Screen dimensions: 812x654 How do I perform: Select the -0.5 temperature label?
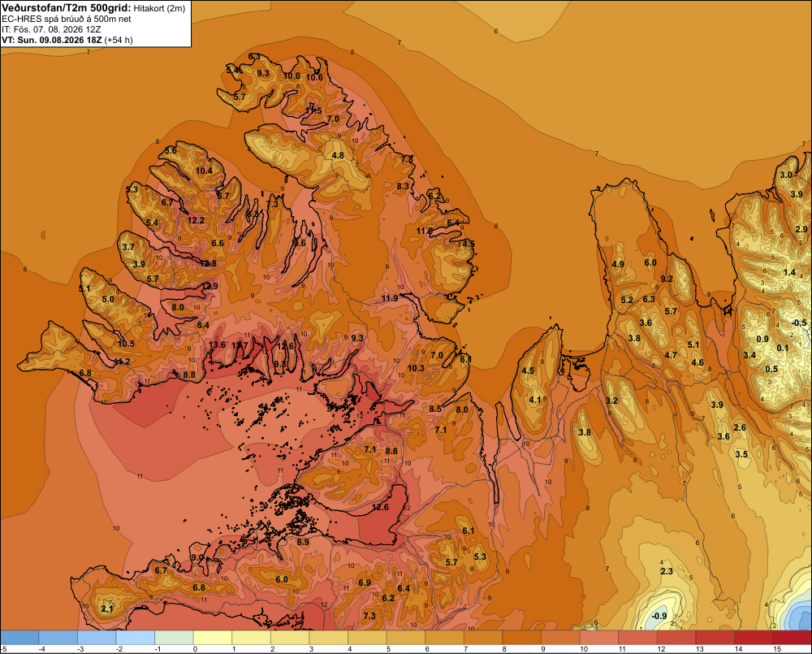[x=799, y=323]
